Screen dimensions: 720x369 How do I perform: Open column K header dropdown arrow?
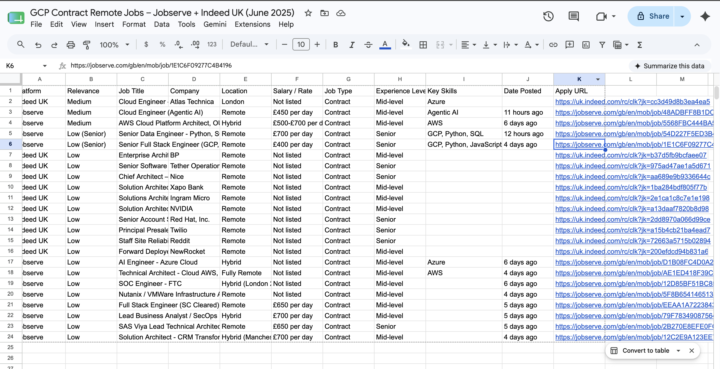598,79
